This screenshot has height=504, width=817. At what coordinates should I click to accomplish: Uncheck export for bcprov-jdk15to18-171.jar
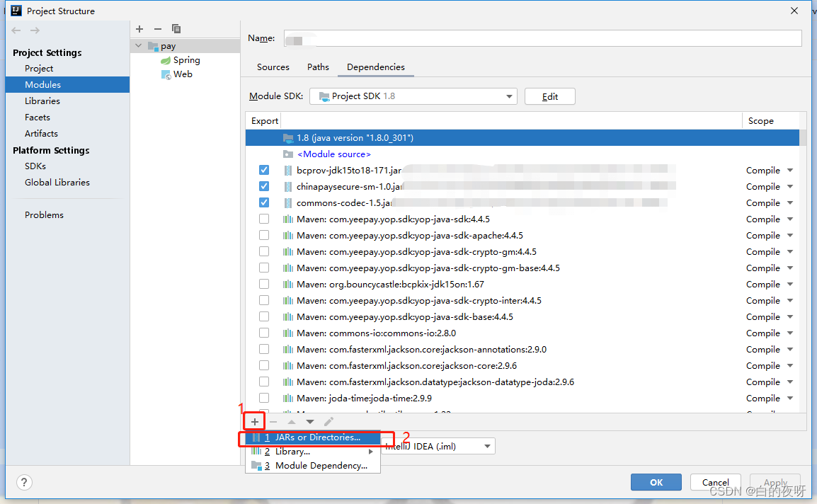pyautogui.click(x=264, y=170)
